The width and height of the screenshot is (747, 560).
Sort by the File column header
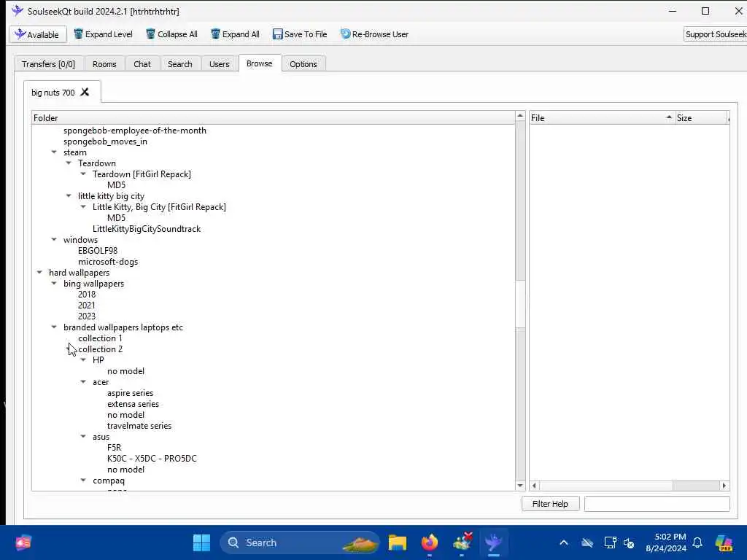click(x=602, y=117)
